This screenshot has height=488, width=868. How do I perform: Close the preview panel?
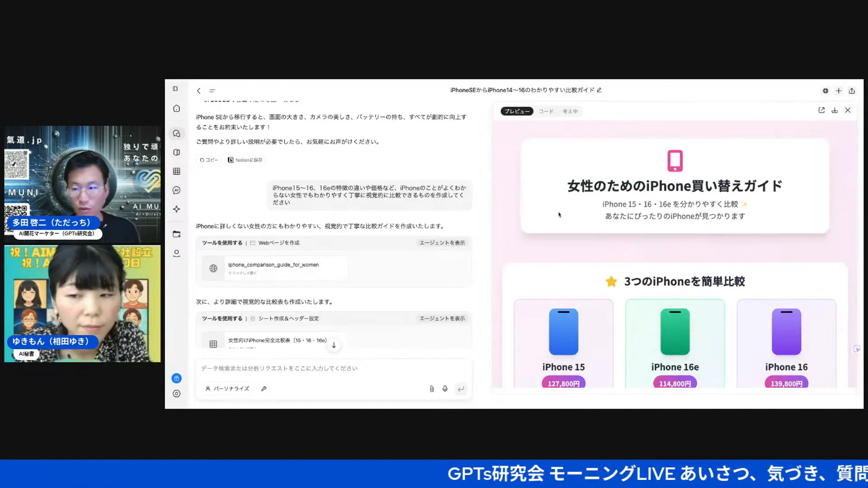[x=848, y=110]
